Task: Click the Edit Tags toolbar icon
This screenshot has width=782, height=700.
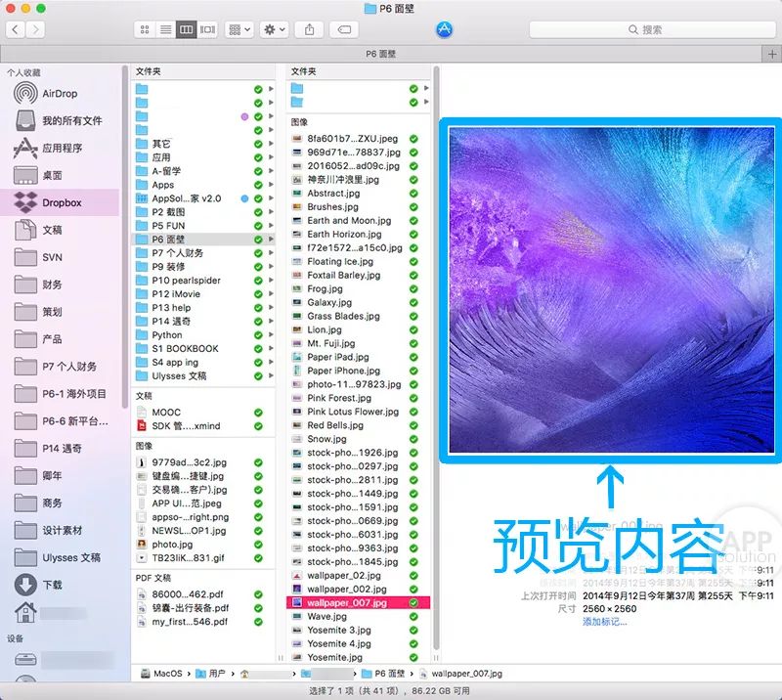Action: click(343, 28)
